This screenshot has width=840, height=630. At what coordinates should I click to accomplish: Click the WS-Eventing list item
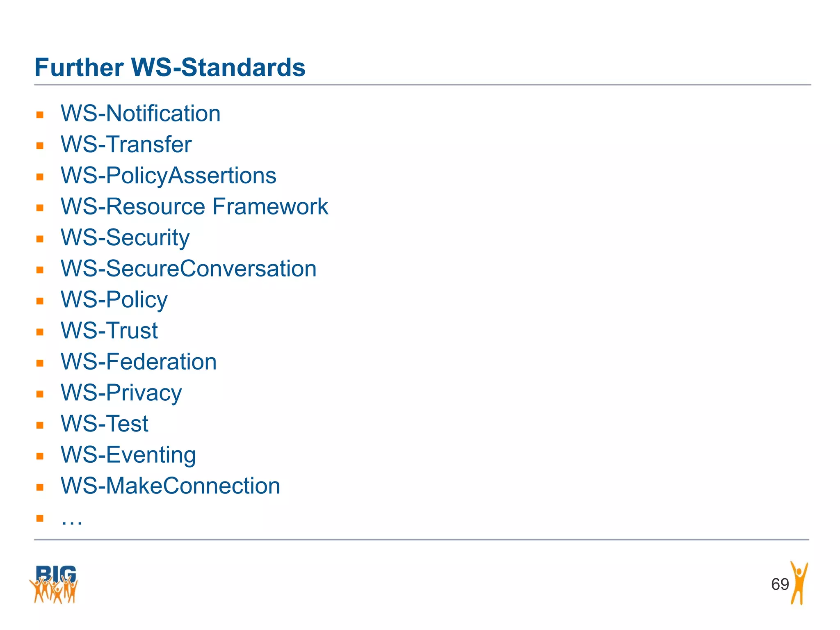click(x=128, y=455)
